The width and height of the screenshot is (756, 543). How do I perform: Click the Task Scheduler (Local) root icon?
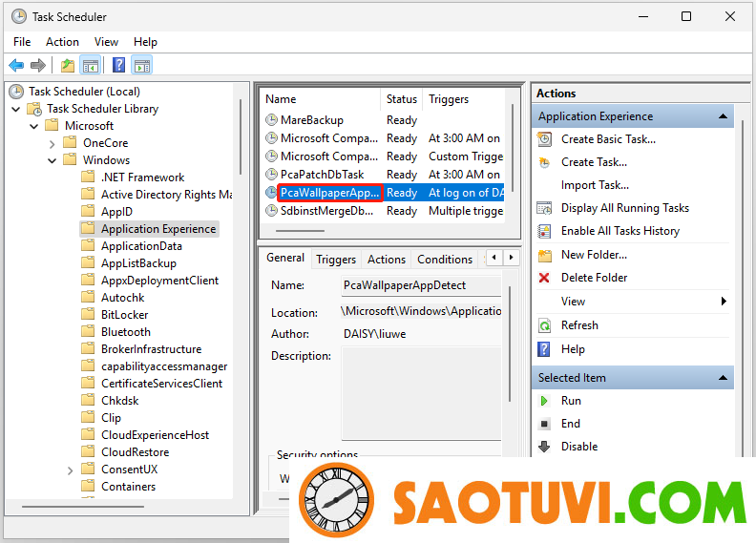click(x=16, y=92)
